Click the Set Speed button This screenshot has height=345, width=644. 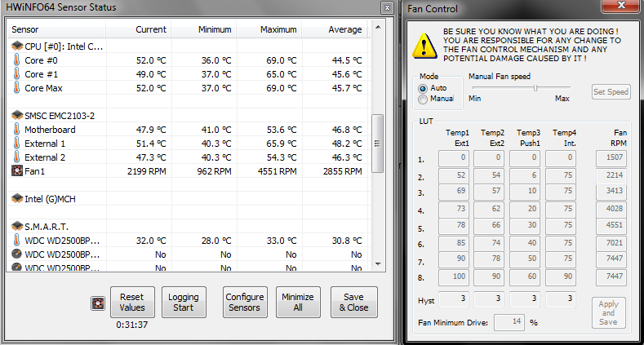(611, 92)
